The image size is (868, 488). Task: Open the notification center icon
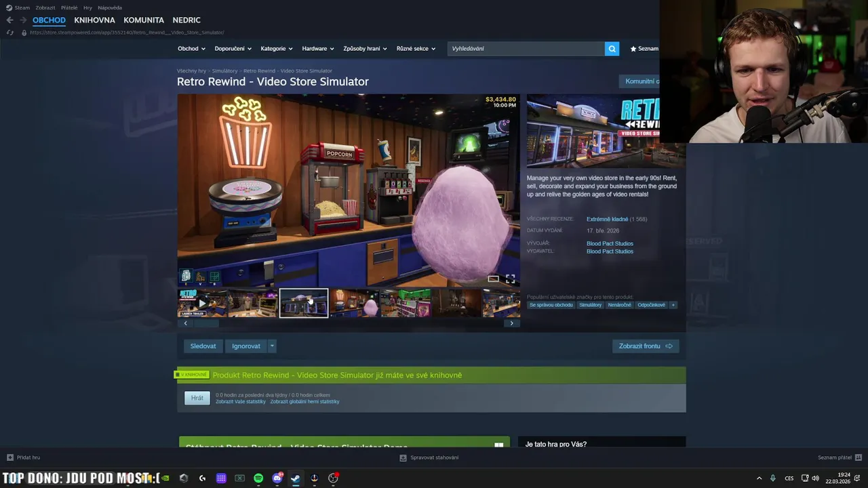point(856,478)
